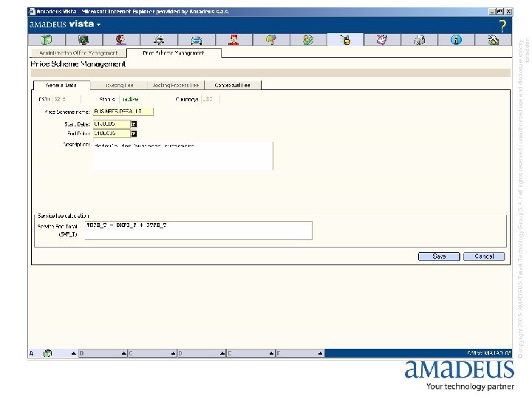Open the tools settings icon at toolbar end
This screenshot has height=399, width=532.
tap(494, 40)
